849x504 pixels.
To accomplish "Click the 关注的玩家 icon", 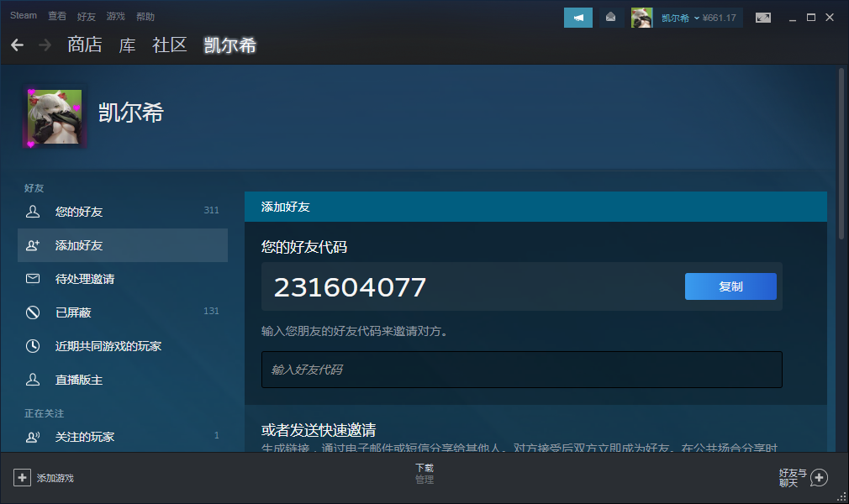I will pyautogui.click(x=33, y=437).
